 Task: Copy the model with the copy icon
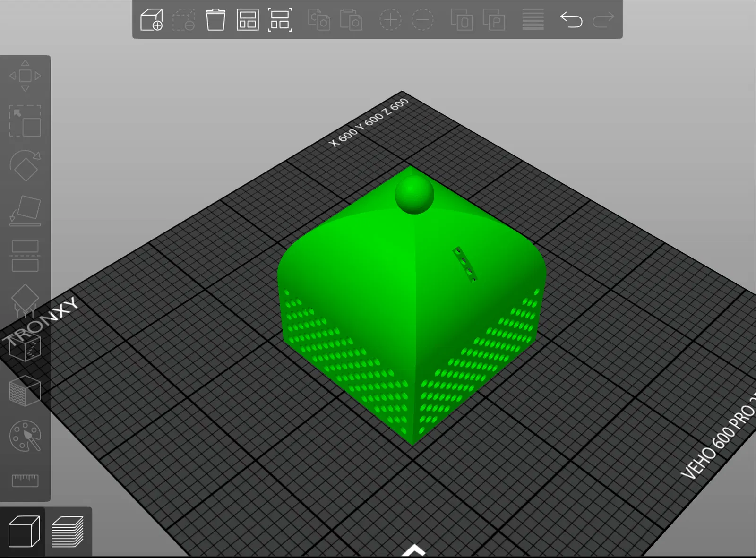[x=319, y=20]
